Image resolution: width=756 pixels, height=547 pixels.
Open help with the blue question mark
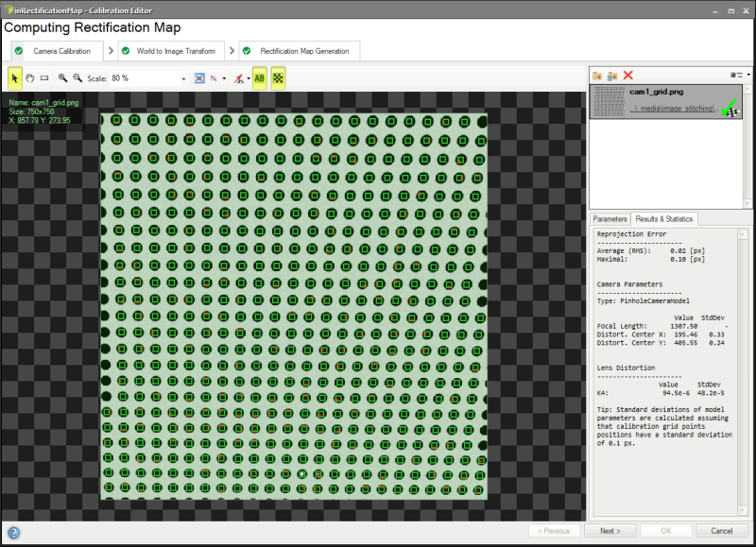tap(14, 533)
